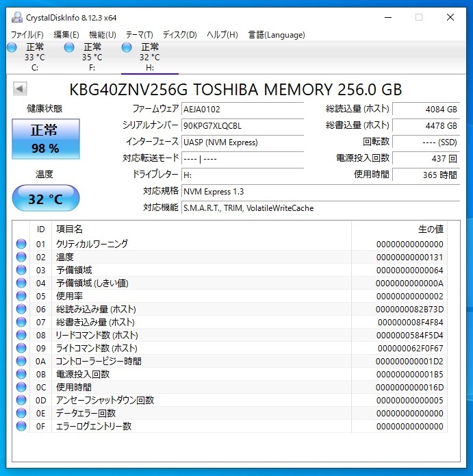Select disk C: status icon at 33 °C

click(12, 47)
